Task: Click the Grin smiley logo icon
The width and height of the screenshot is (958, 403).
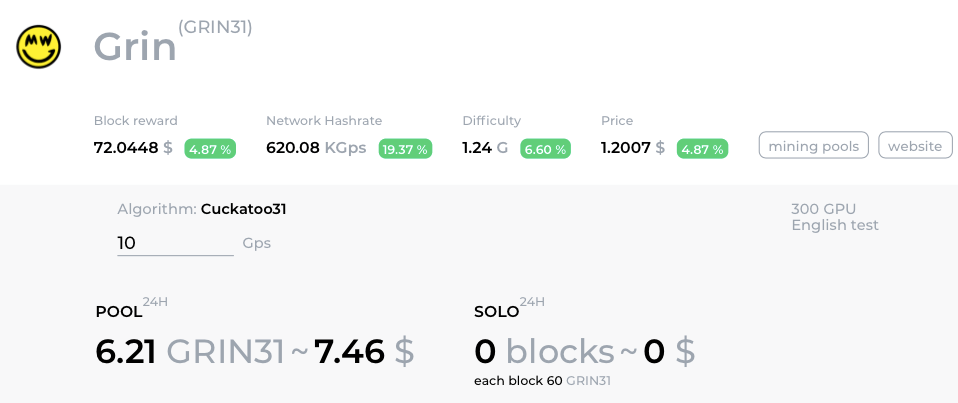Action: (x=39, y=46)
